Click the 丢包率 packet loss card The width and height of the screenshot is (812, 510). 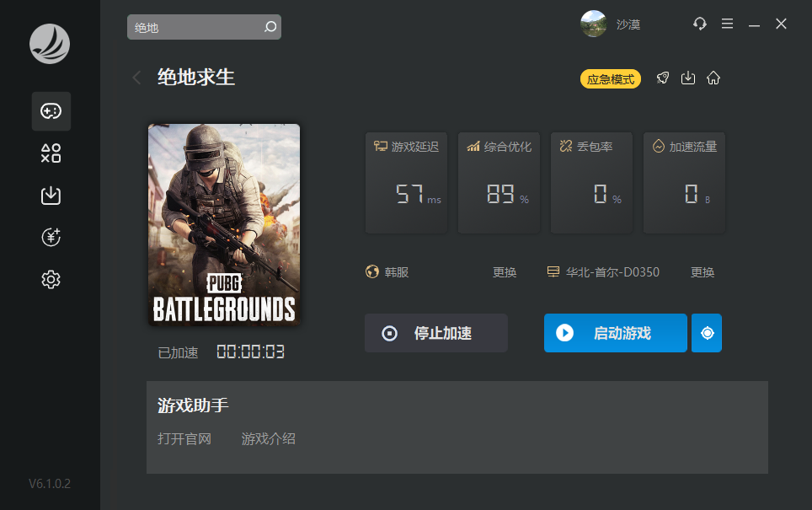591,182
